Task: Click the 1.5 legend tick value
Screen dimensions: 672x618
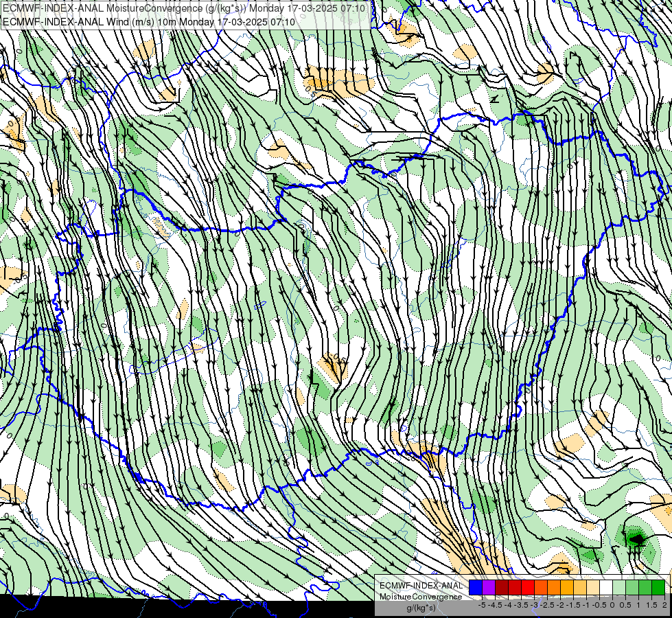Action: click(x=651, y=605)
